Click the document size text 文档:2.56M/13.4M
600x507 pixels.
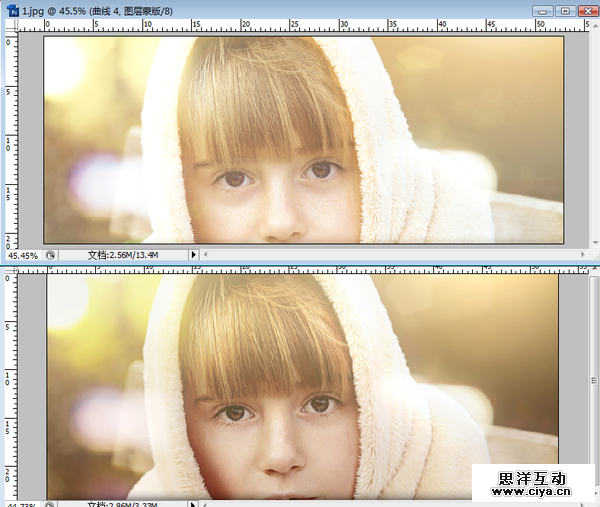[123, 255]
